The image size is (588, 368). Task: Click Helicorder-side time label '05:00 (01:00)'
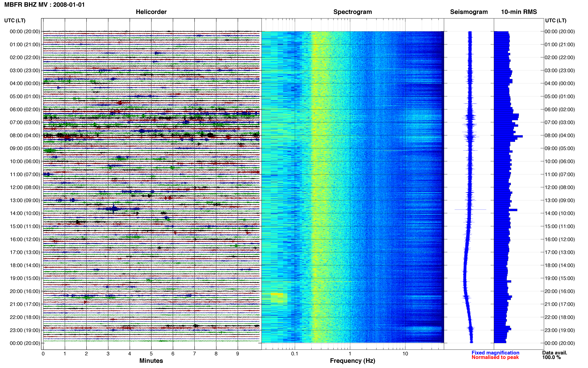coord(25,96)
